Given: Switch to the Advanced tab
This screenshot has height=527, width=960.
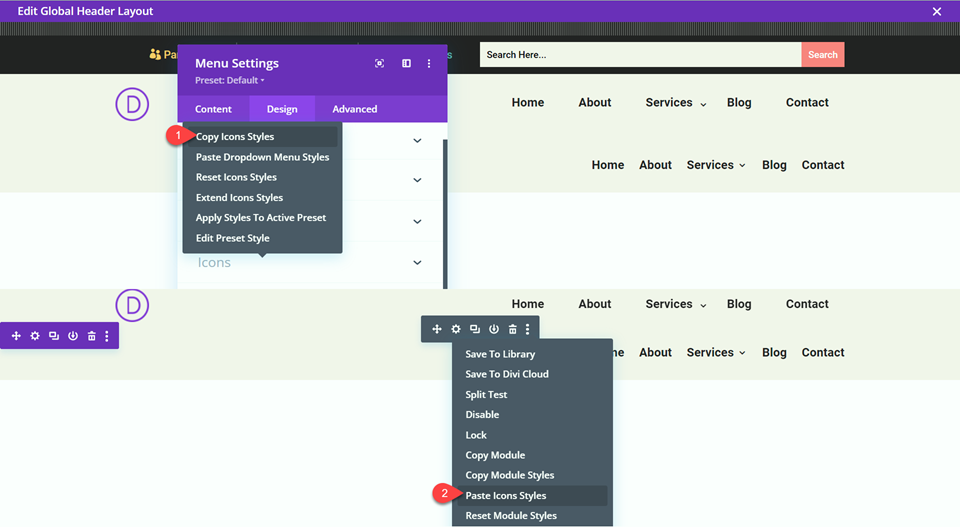Looking at the screenshot, I should pyautogui.click(x=354, y=109).
